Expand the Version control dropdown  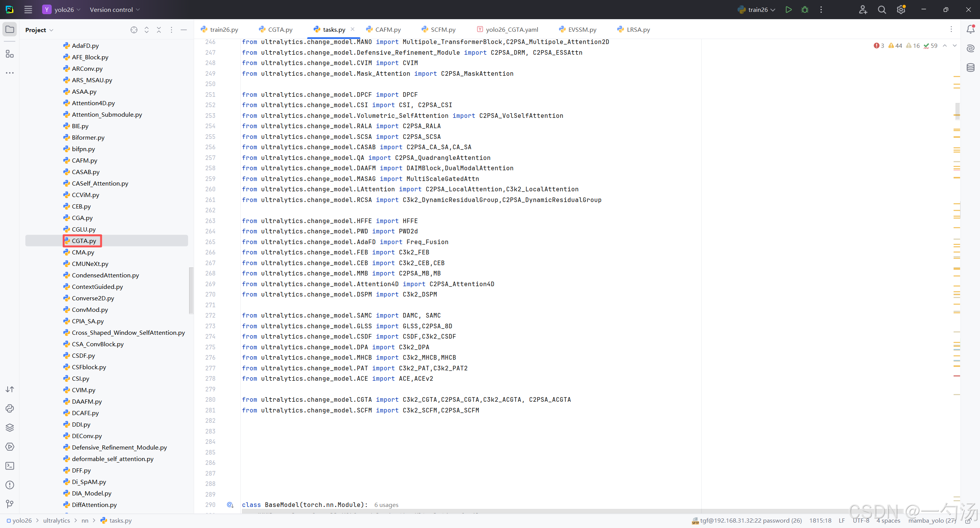[x=114, y=10]
